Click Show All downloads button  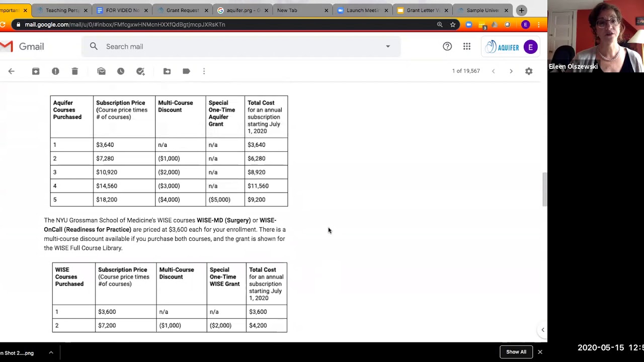click(516, 352)
